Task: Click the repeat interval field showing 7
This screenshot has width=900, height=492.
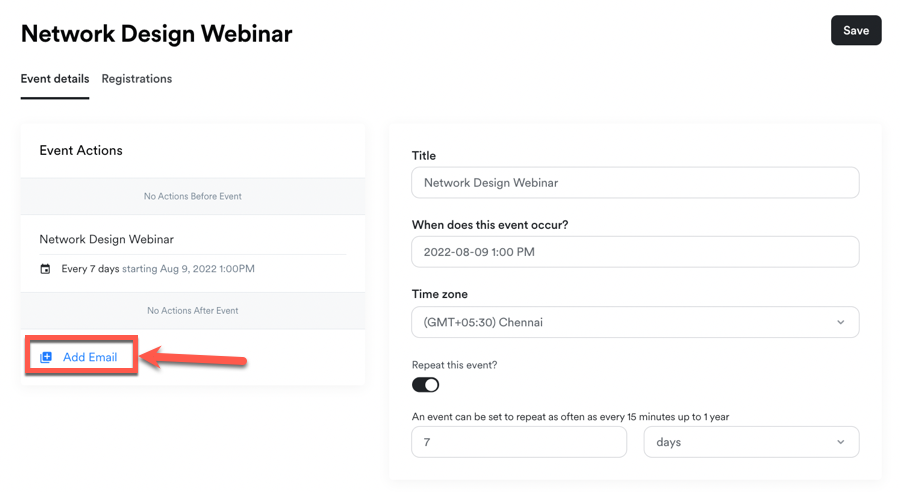Action: tap(518, 442)
